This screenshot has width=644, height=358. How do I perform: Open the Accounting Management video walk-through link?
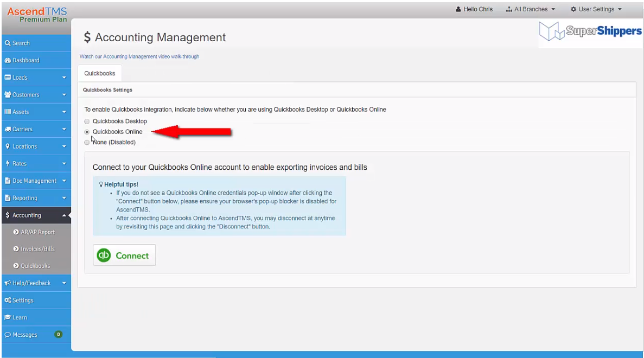pos(139,56)
